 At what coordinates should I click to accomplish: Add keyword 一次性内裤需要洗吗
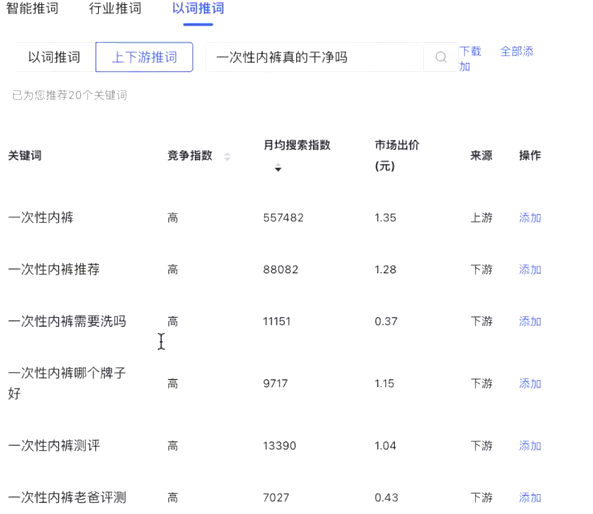pos(530,321)
